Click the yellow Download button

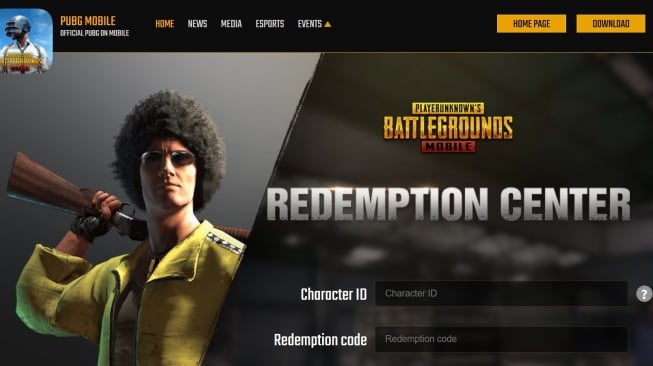click(x=611, y=24)
